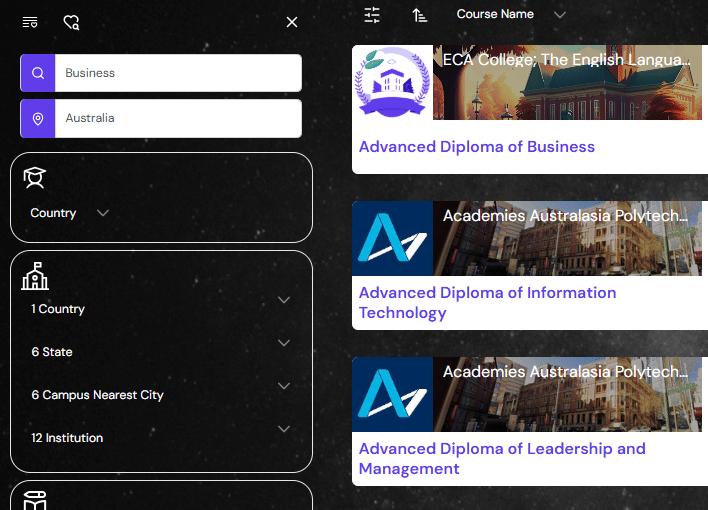Click the graduate student icon
Image resolution: width=708 pixels, height=510 pixels.
tap(35, 178)
